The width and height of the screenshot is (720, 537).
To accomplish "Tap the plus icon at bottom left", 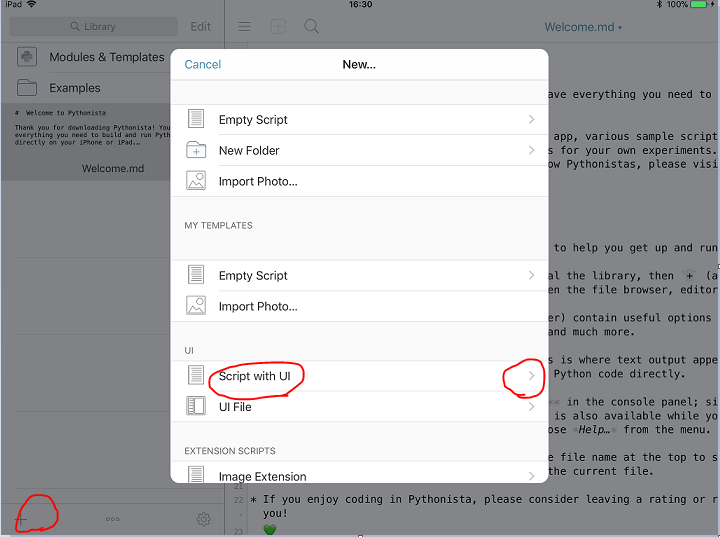I will (x=21, y=519).
